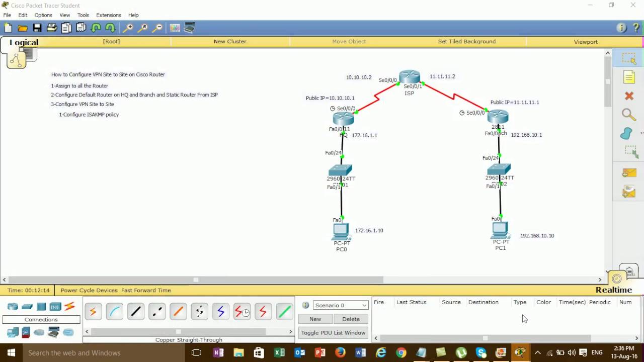Screen dimensions: 644x362
Task: Zoom out with the minus magnifier icon
Action: click(x=157, y=28)
